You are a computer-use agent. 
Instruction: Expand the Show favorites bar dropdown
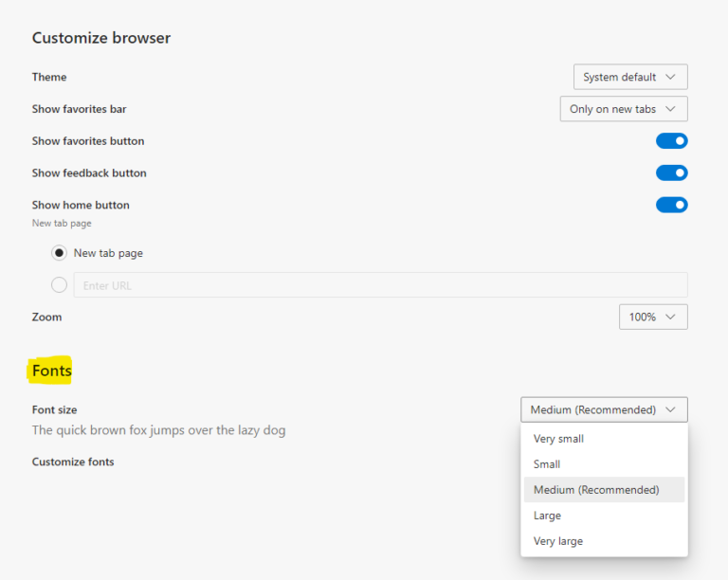624,109
